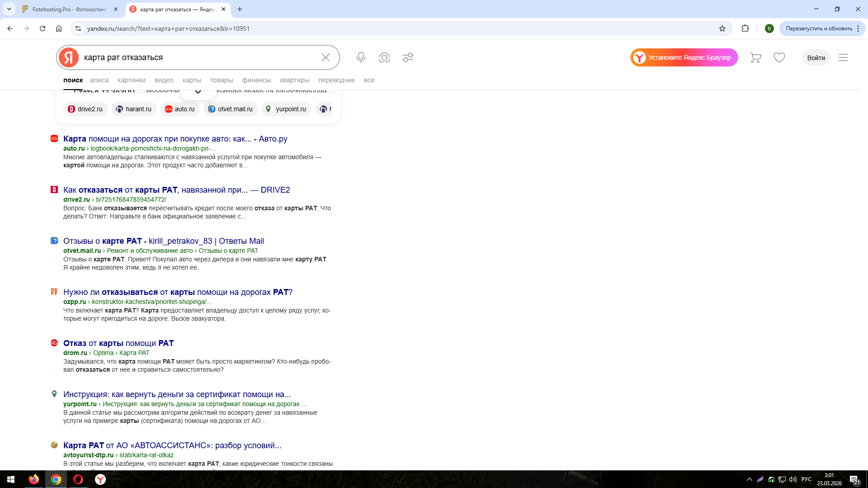Open 'Инструкция: как вернуть деньги' result
Screen dimensions: 868x488
tap(177, 394)
